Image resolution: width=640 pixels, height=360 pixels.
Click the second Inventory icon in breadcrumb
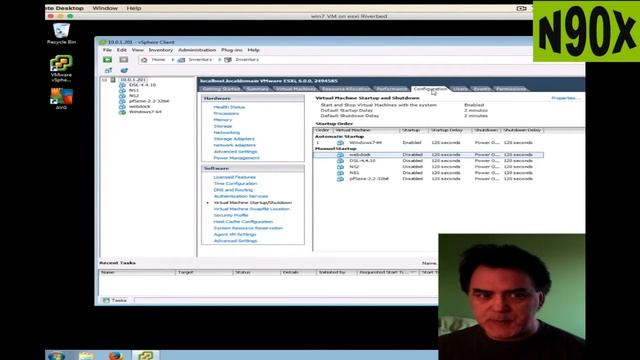pos(228,60)
